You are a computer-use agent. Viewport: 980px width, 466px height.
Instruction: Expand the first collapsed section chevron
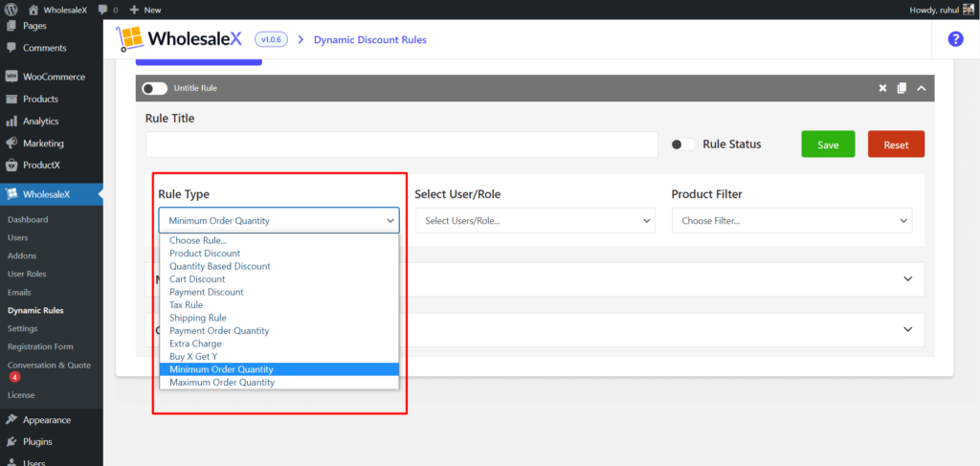click(908, 279)
